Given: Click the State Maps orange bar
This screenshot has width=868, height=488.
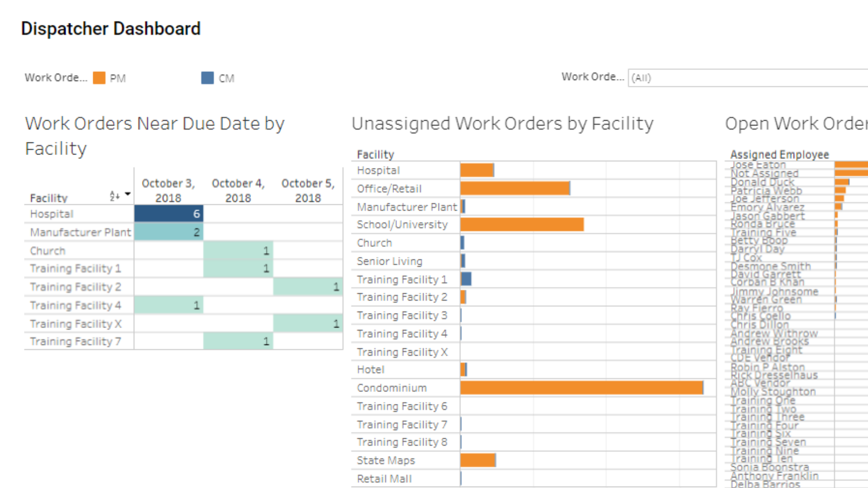Looking at the screenshot, I should click(477, 460).
